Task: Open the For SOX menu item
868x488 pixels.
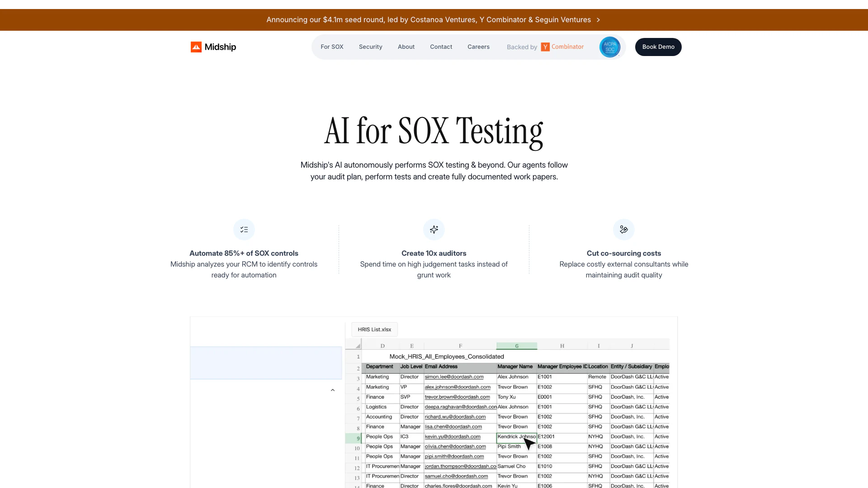Action: 332,47
